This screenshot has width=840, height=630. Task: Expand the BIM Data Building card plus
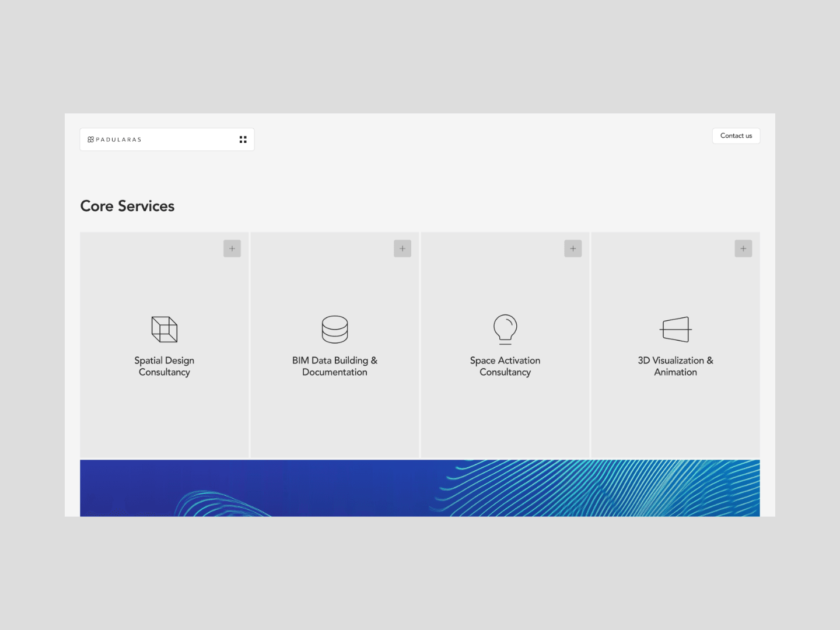coord(402,249)
